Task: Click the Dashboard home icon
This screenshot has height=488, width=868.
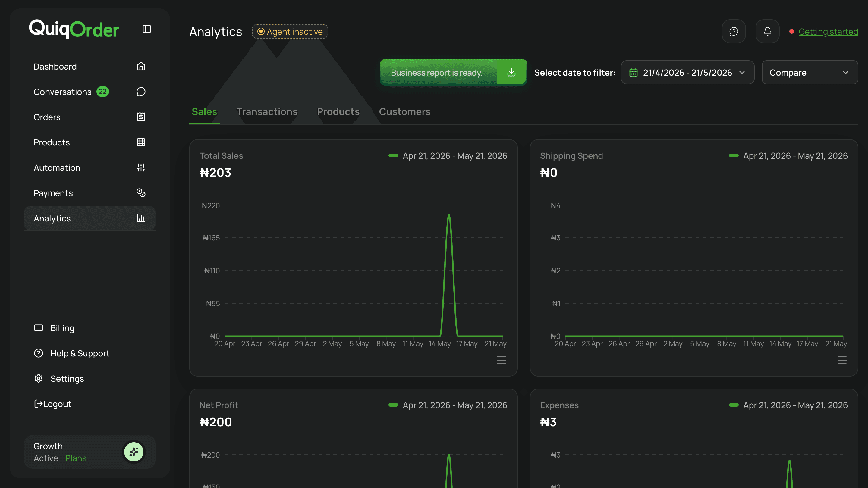Action: point(141,66)
